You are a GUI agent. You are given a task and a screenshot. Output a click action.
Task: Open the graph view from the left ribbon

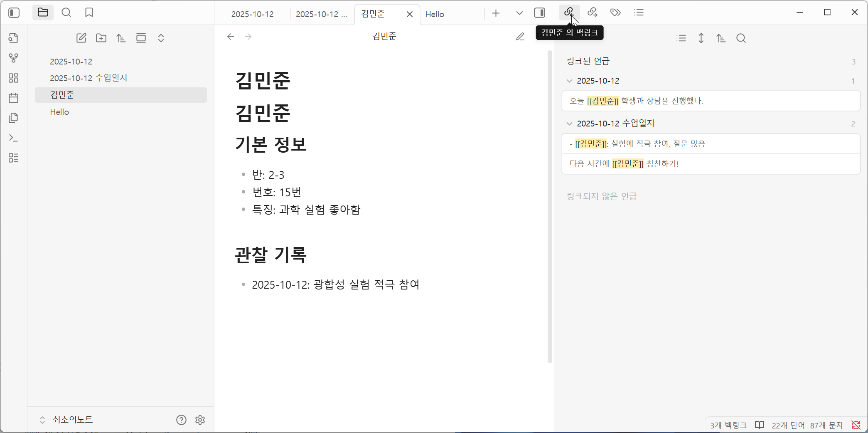click(14, 58)
